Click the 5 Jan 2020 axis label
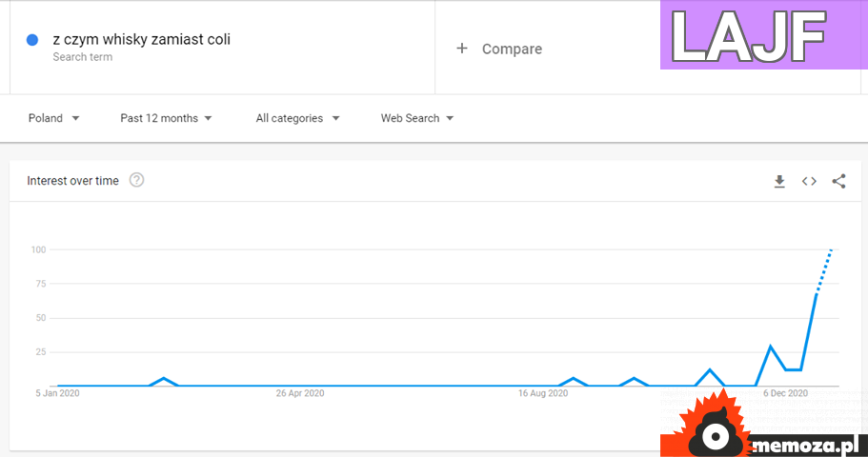This screenshot has height=457, width=868. point(59,392)
